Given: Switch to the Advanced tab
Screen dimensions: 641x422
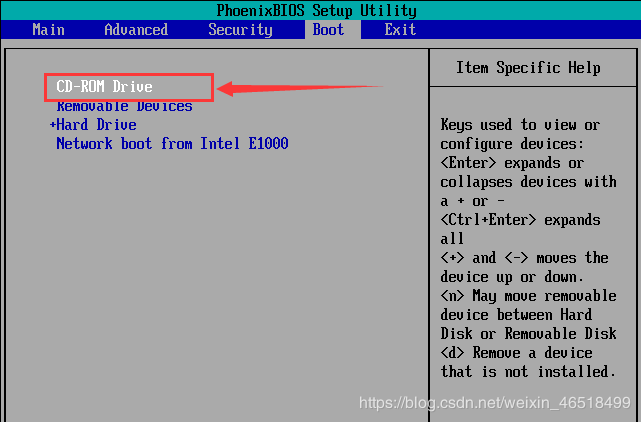Looking at the screenshot, I should click(x=136, y=30).
